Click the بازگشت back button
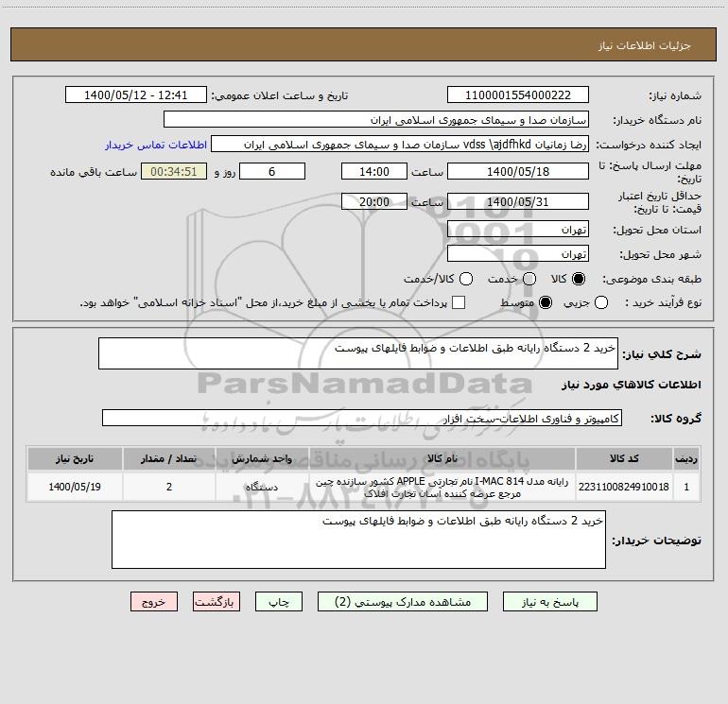The height and width of the screenshot is (704, 728). tap(217, 601)
